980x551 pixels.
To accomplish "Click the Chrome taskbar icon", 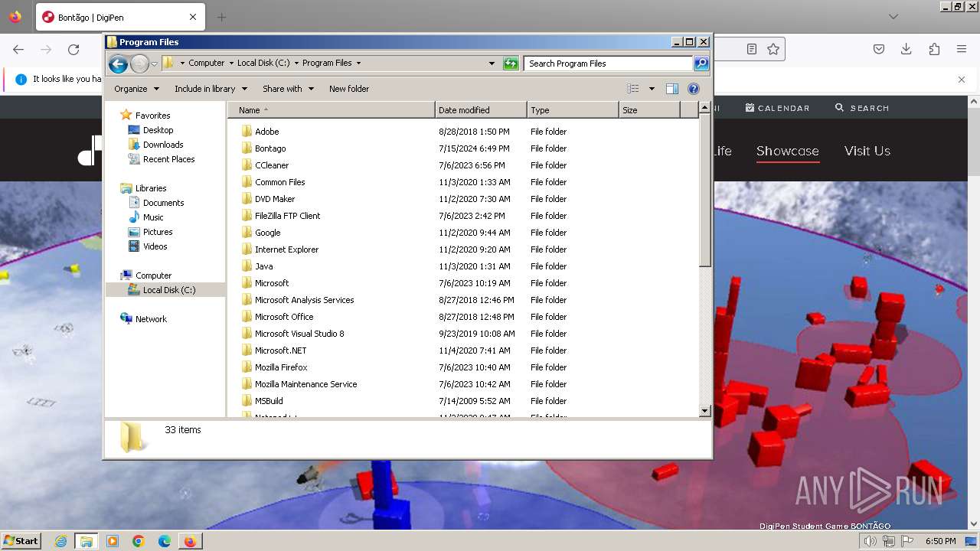I will click(139, 541).
